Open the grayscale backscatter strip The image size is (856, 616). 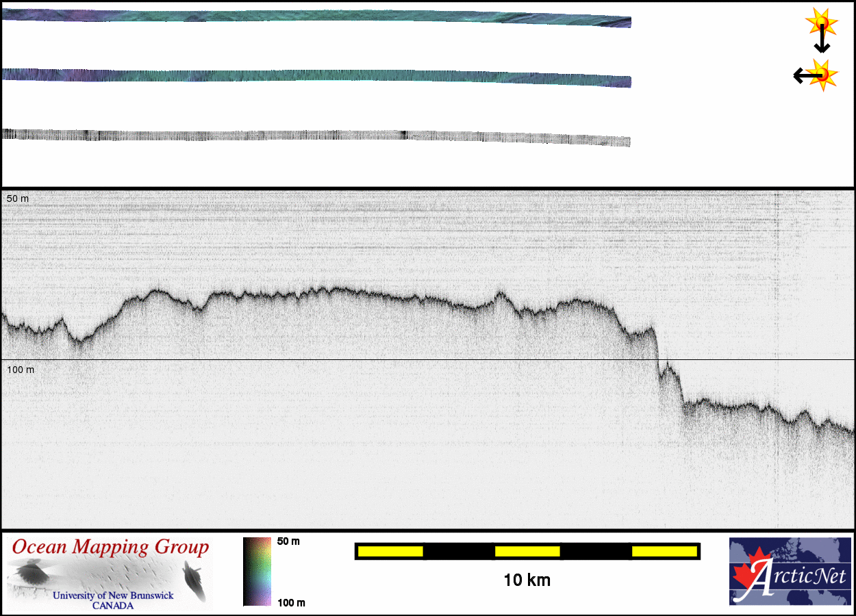315,136
